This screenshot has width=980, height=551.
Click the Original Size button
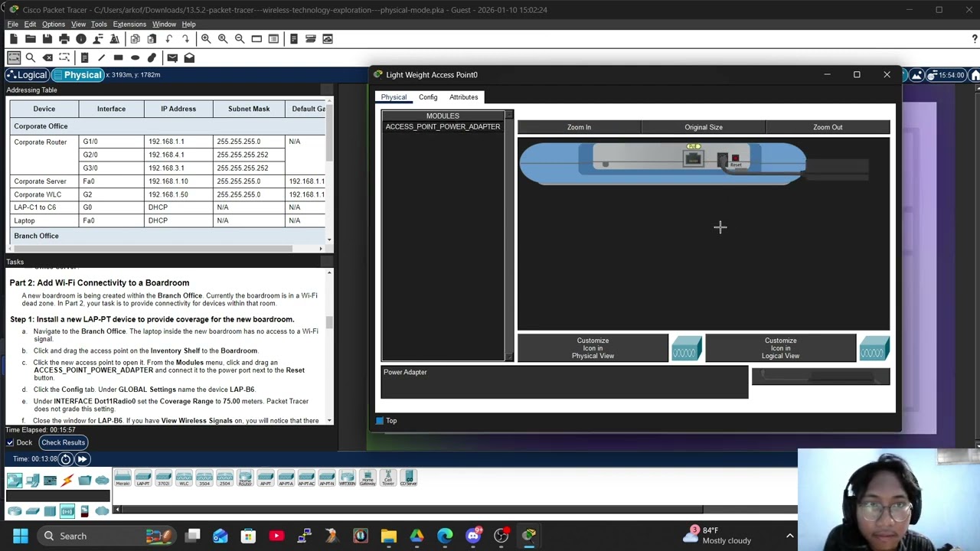pyautogui.click(x=704, y=127)
